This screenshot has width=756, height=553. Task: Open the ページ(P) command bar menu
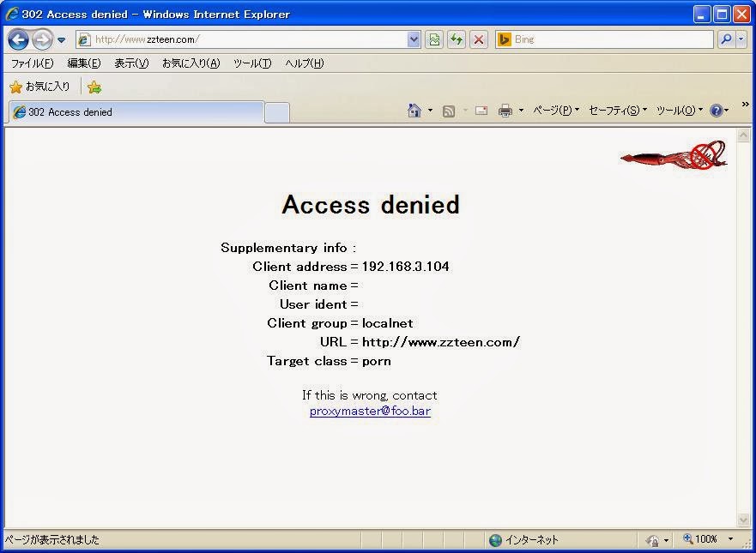click(x=556, y=111)
